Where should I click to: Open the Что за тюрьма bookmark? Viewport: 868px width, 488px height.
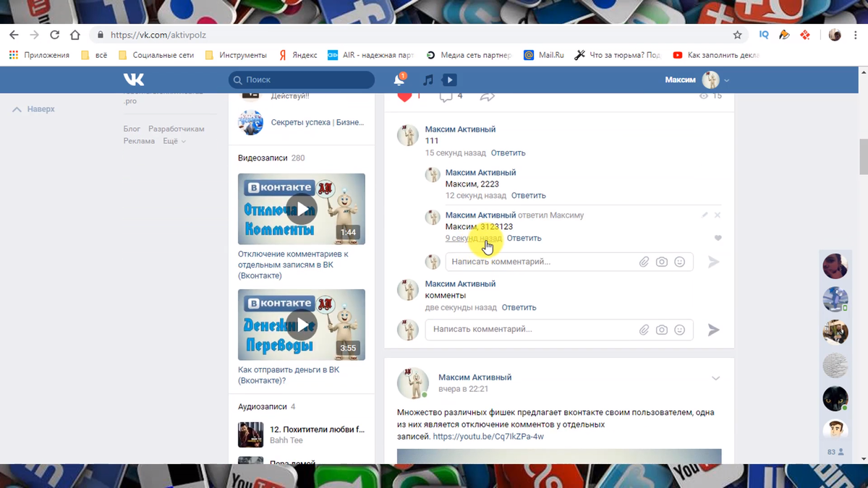(x=617, y=55)
